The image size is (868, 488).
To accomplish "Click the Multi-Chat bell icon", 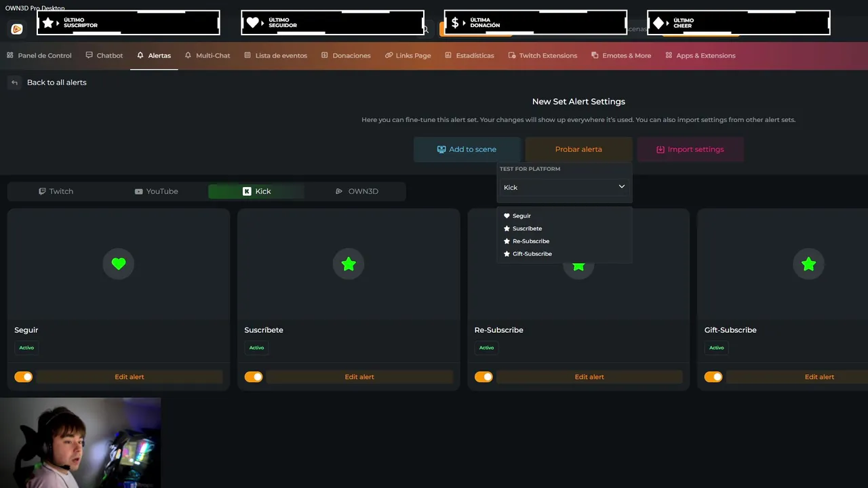I will 188,56.
